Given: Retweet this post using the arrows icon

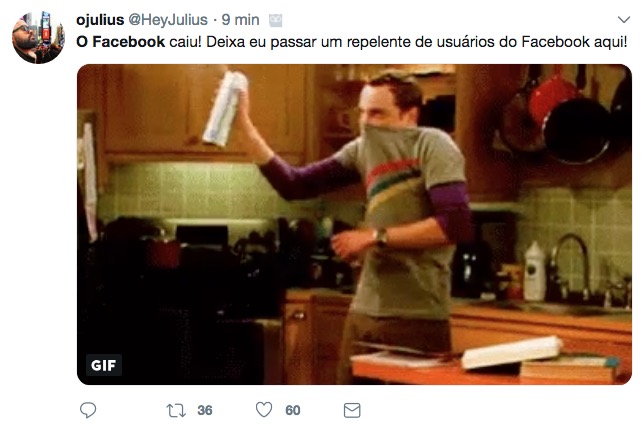Looking at the screenshot, I should pyautogui.click(x=176, y=410).
